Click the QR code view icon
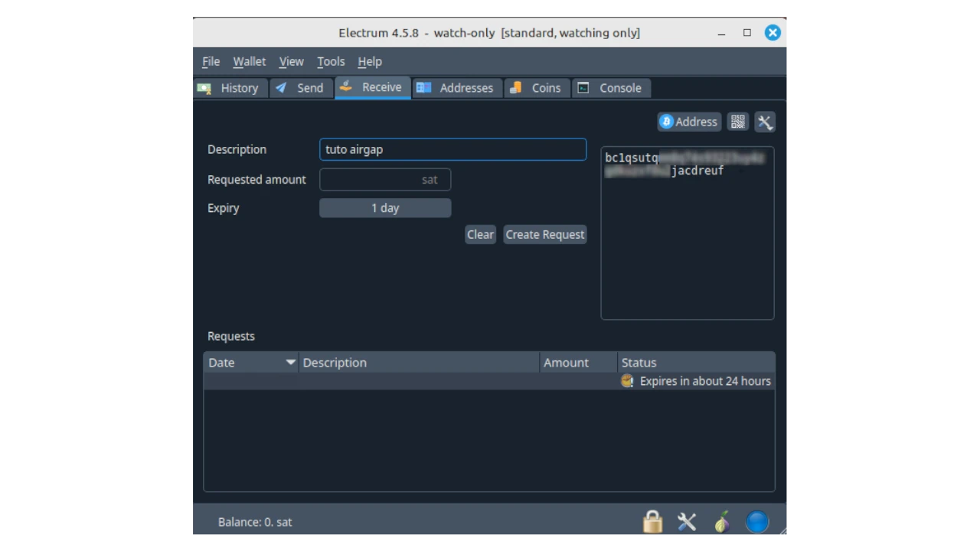Image resolution: width=980 pixels, height=551 pixels. (x=737, y=122)
